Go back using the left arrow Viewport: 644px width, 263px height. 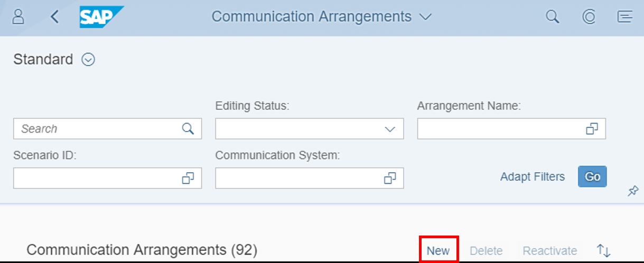coord(54,17)
